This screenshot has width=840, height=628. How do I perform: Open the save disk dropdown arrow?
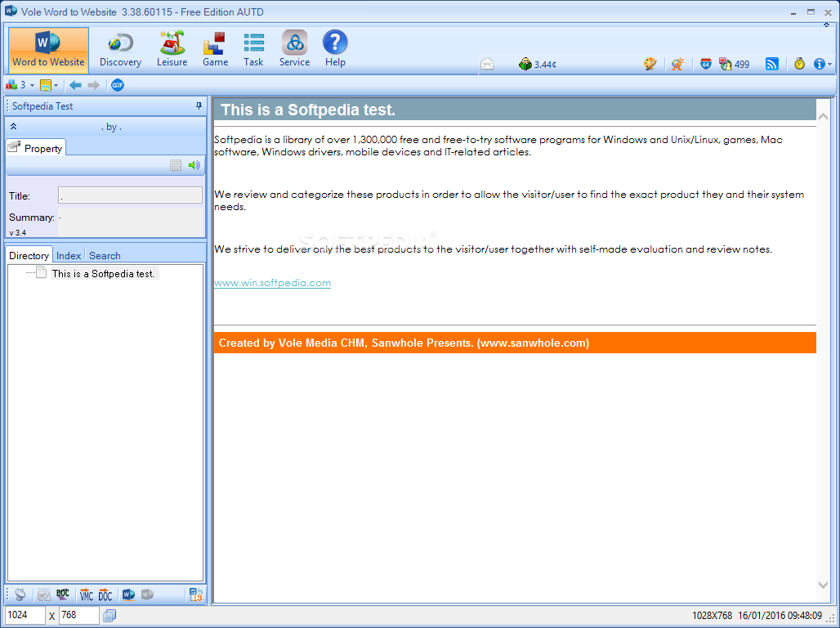pyautogui.click(x=56, y=85)
